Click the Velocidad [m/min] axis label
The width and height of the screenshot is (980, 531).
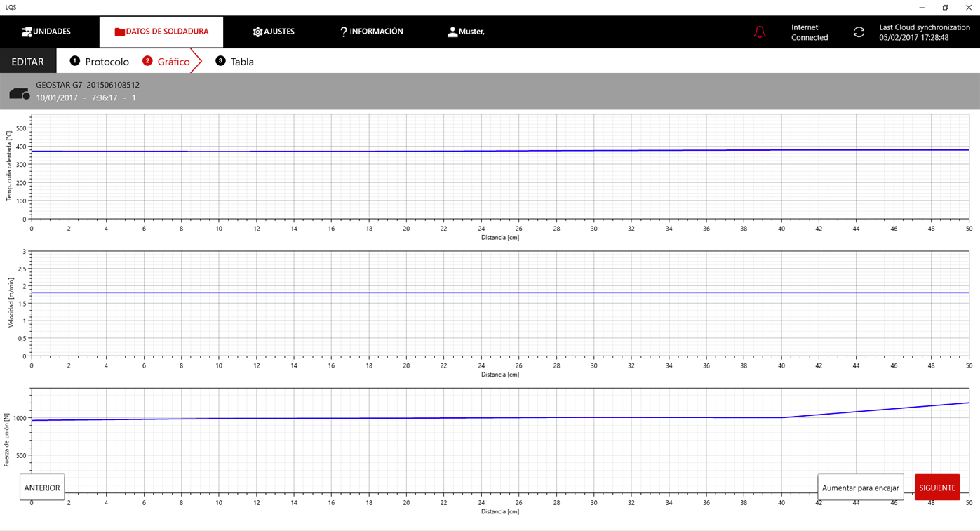click(x=10, y=303)
